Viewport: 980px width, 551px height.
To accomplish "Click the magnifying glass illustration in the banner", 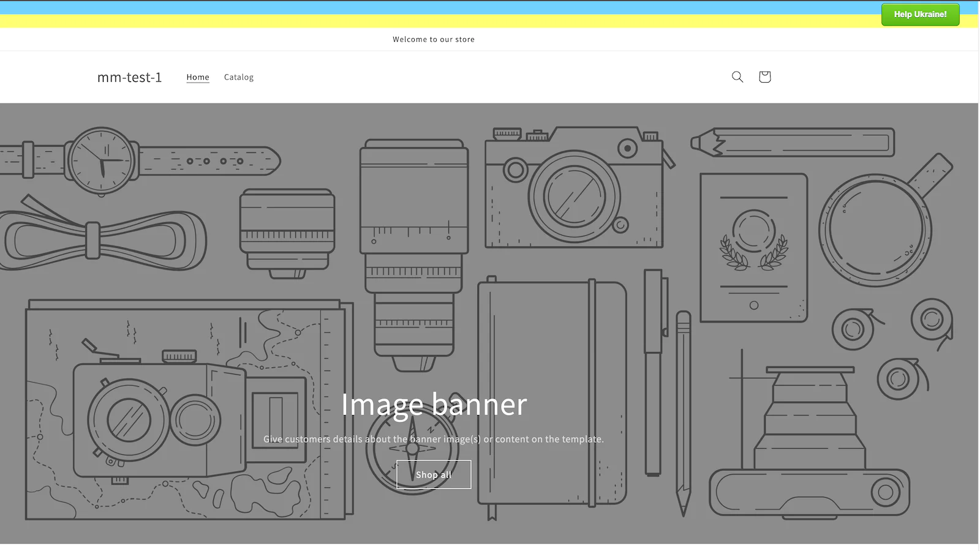I will click(x=876, y=230).
